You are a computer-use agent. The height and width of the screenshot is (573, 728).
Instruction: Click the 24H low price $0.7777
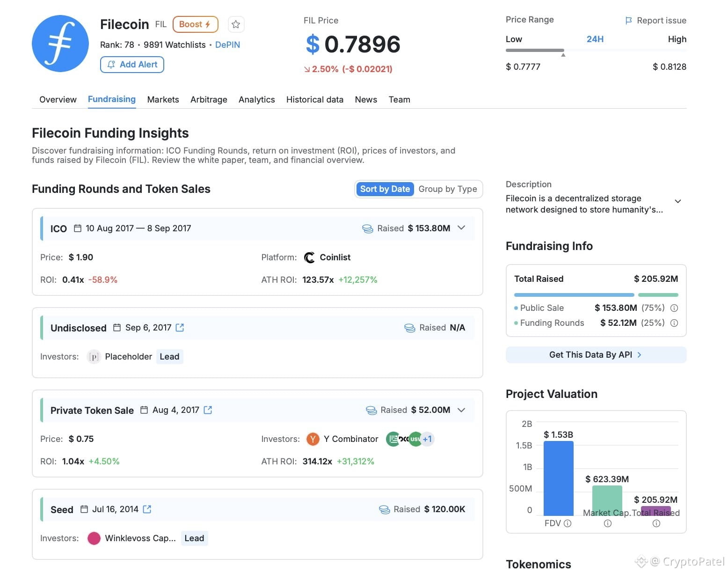pyautogui.click(x=523, y=67)
